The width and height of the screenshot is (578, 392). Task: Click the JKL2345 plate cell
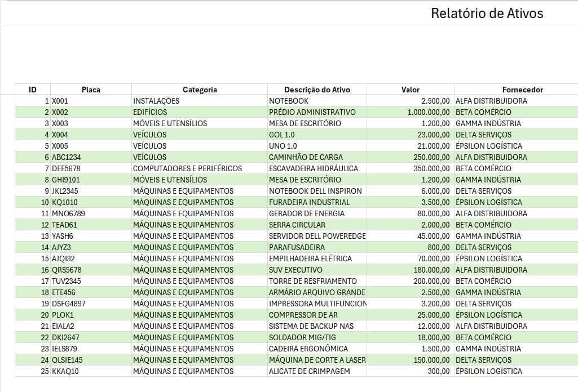(x=91, y=191)
